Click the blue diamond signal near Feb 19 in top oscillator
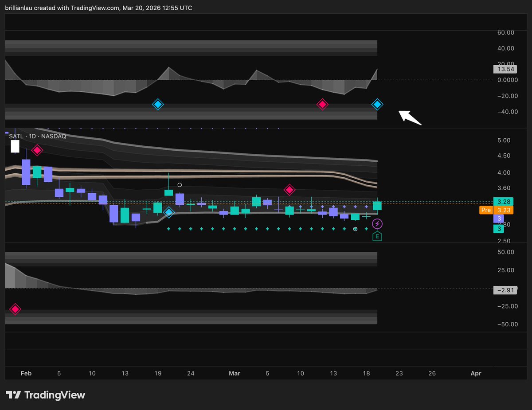The height and width of the screenshot is (410, 532). (x=158, y=105)
